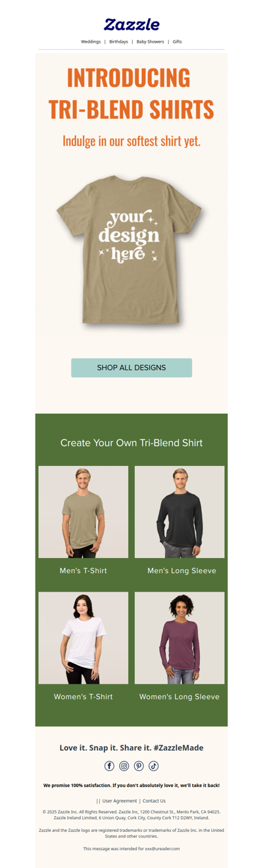The image size is (263, 868).
Task: Open the Gifts category
Action: coord(178,41)
